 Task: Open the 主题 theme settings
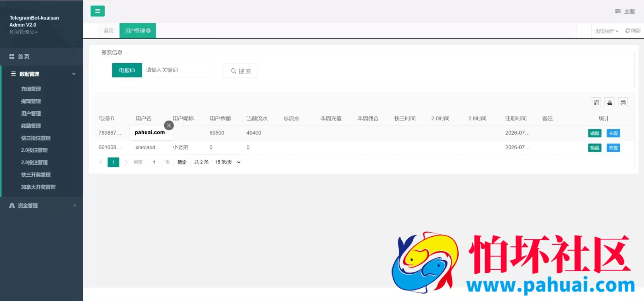point(625,11)
